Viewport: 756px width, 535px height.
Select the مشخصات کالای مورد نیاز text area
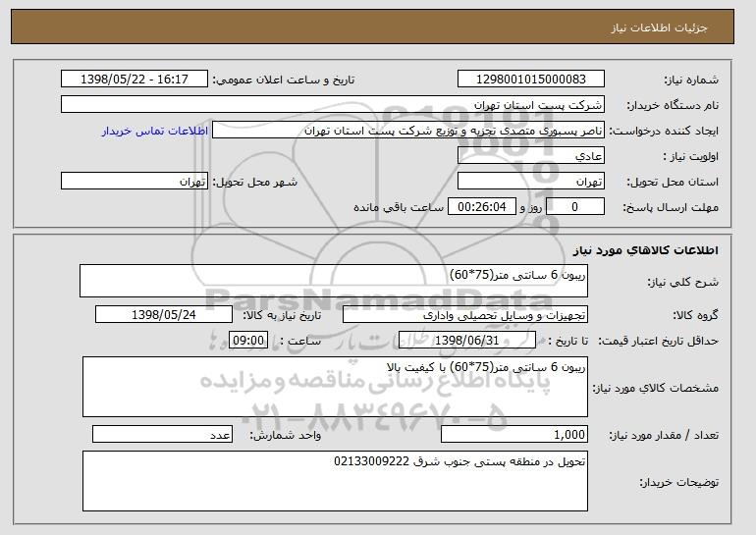pyautogui.click(x=335, y=387)
